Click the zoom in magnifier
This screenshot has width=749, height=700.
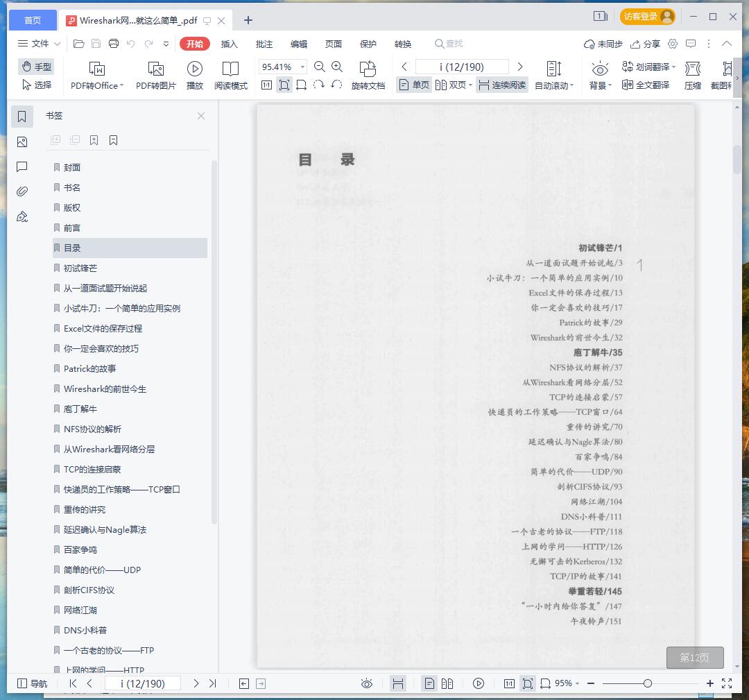pos(337,67)
